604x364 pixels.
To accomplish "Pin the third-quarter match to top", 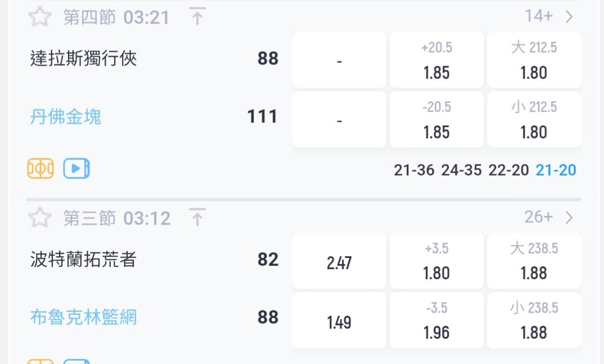I will [x=197, y=217].
